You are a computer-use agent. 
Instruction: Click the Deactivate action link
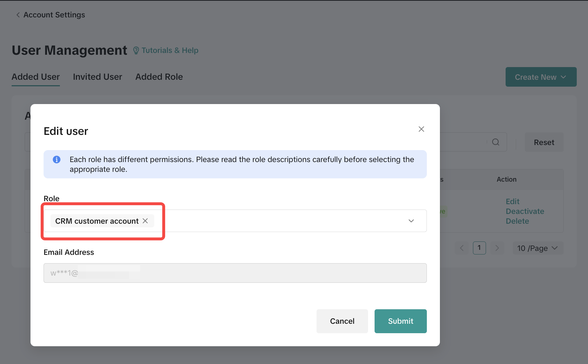525,211
